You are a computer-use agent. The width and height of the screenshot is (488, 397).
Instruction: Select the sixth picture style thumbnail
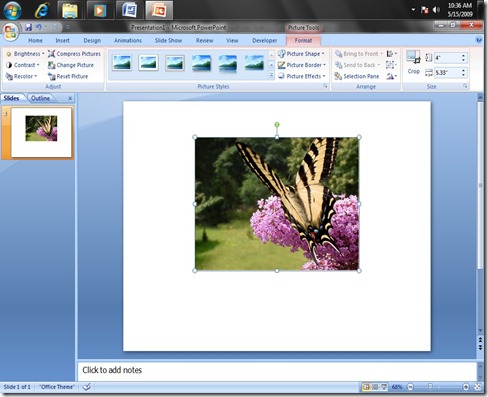(x=254, y=63)
